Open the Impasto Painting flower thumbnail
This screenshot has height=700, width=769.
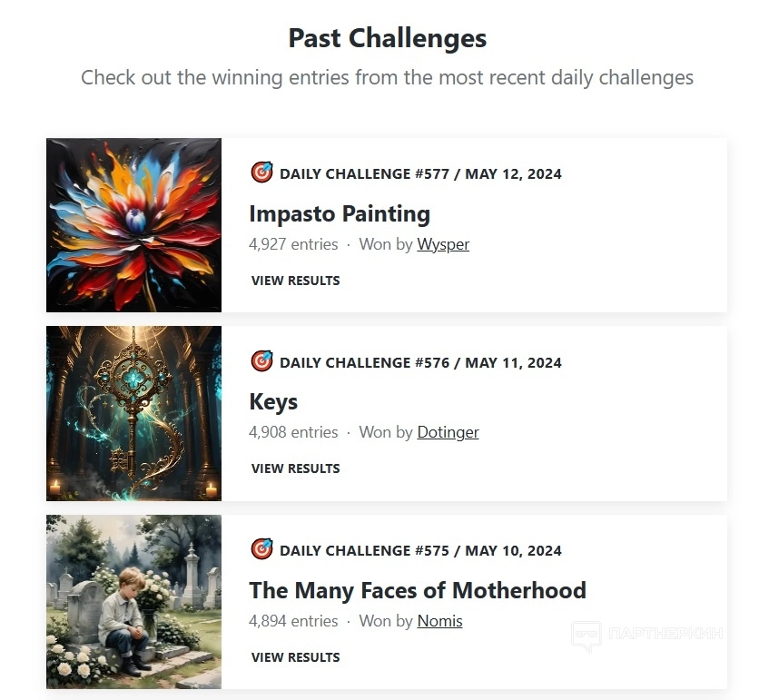133,224
